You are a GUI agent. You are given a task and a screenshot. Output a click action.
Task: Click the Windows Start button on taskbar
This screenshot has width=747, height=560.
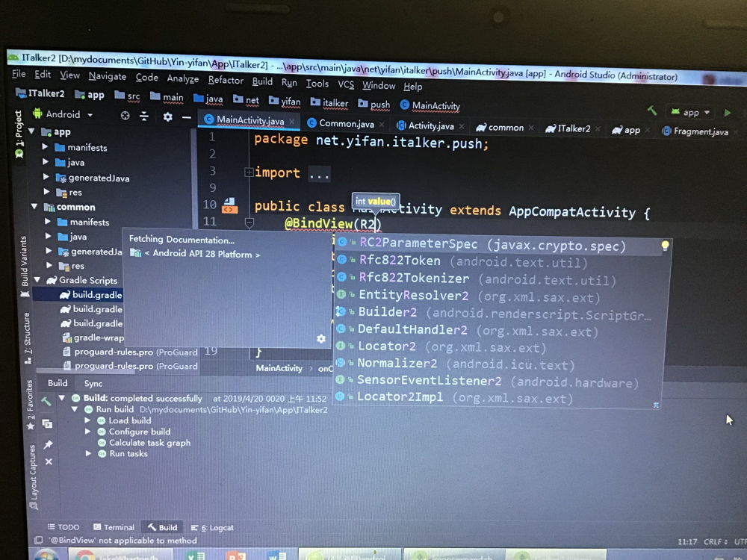point(46,556)
